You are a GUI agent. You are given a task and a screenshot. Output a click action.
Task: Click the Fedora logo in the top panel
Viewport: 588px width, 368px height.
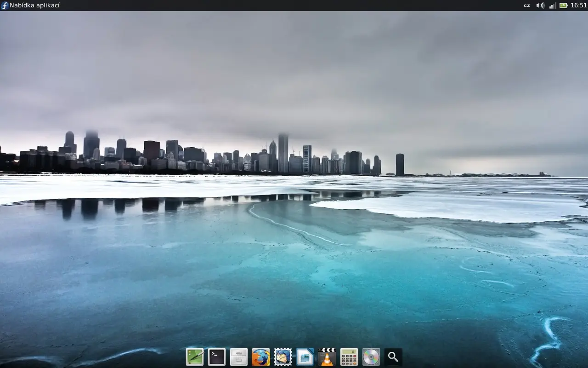point(5,5)
